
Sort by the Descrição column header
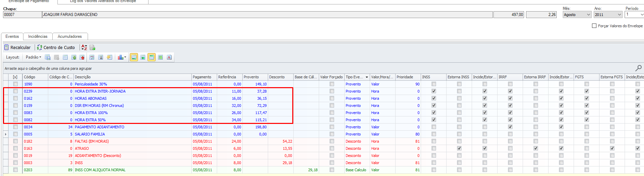pos(133,77)
